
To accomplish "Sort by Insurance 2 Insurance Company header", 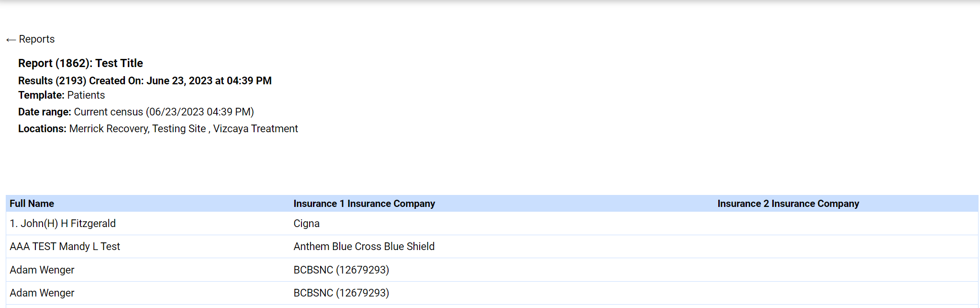I will point(788,203).
